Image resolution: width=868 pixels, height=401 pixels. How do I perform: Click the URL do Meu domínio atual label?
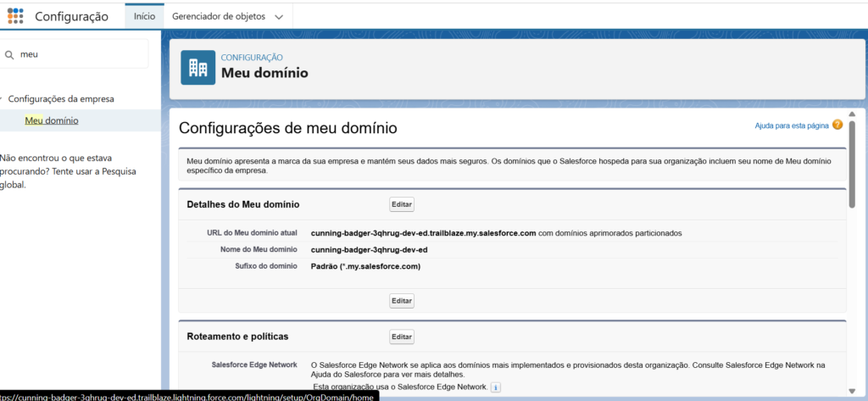[x=252, y=233]
